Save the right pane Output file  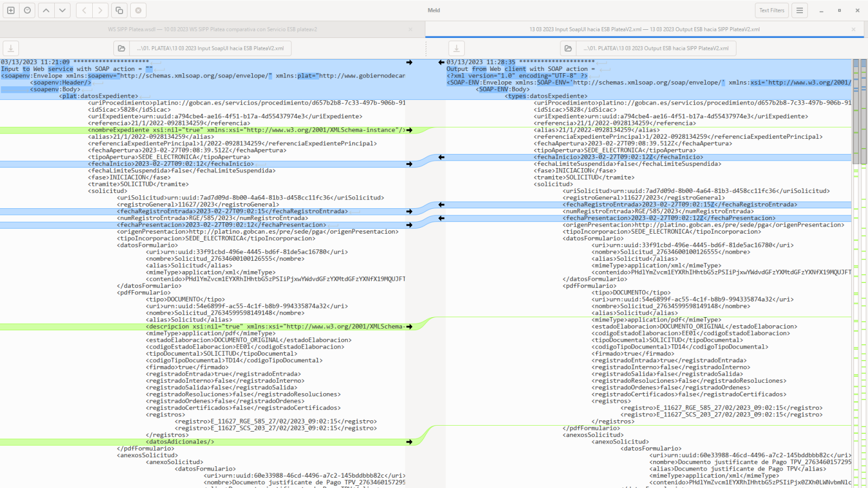pos(456,48)
